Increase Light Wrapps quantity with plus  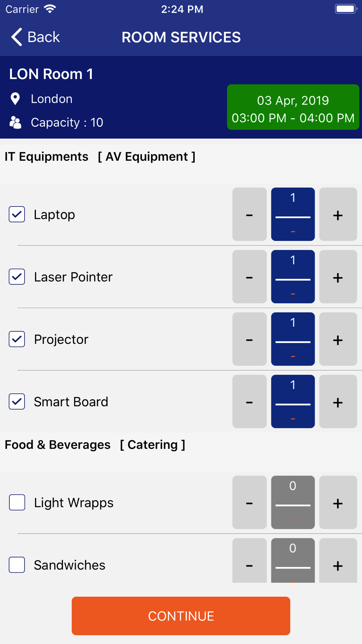[338, 503]
